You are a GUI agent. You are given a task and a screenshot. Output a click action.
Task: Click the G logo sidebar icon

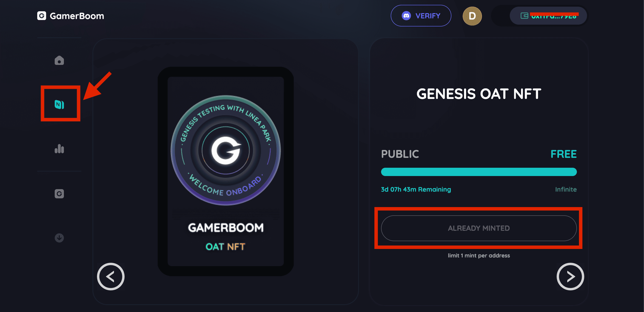coord(59,194)
